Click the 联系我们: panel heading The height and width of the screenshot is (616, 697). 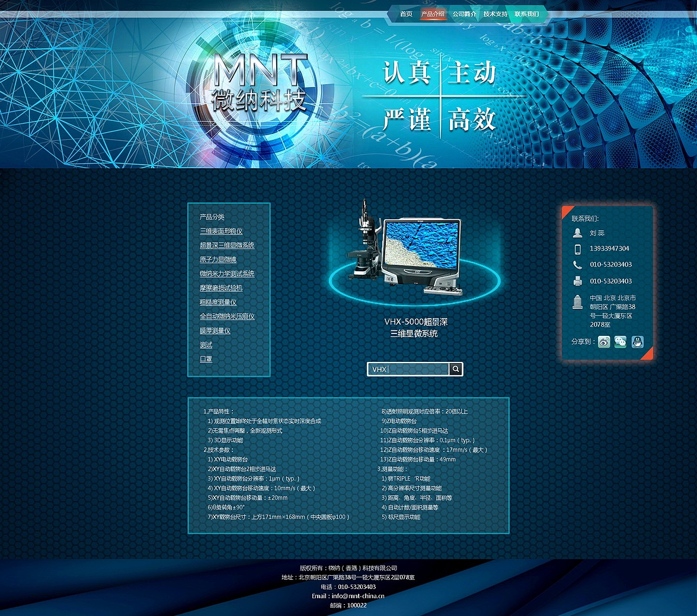click(585, 219)
